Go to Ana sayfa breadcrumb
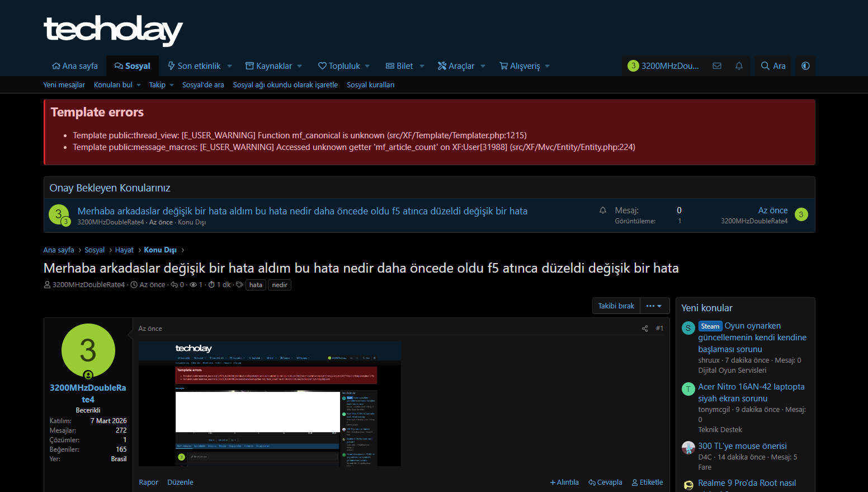This screenshot has width=868, height=492. [x=59, y=250]
